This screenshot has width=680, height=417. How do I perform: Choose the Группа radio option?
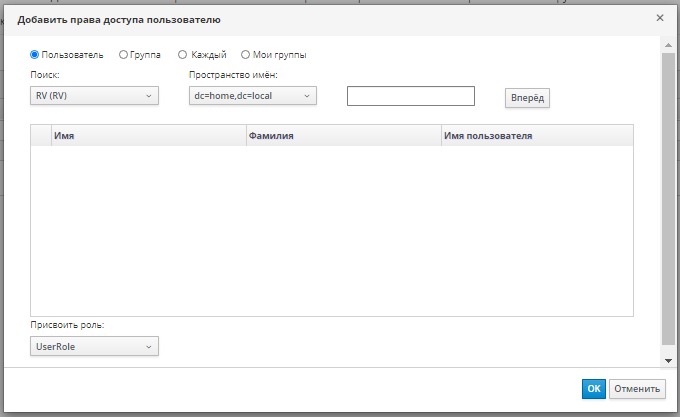pos(123,55)
